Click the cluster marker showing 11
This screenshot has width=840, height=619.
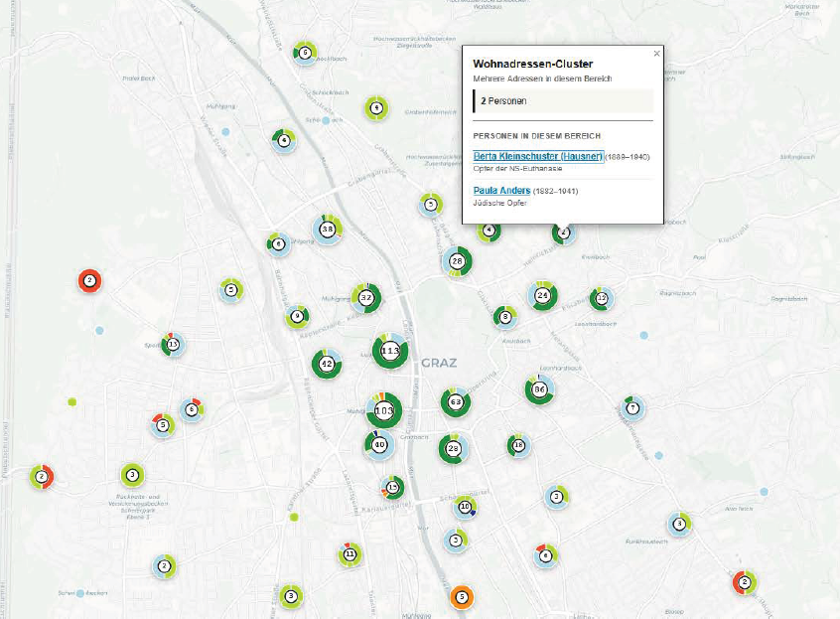(350, 554)
